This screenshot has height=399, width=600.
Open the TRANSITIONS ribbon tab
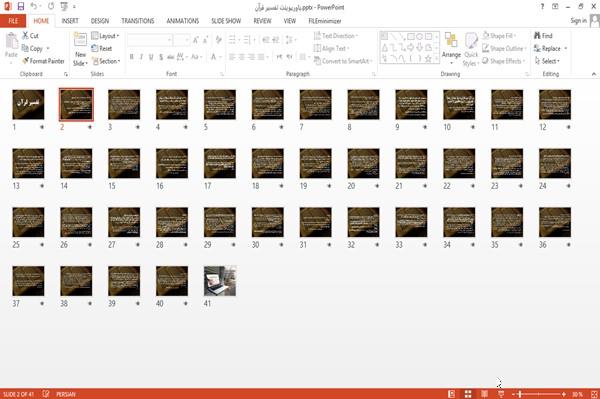pyautogui.click(x=138, y=21)
